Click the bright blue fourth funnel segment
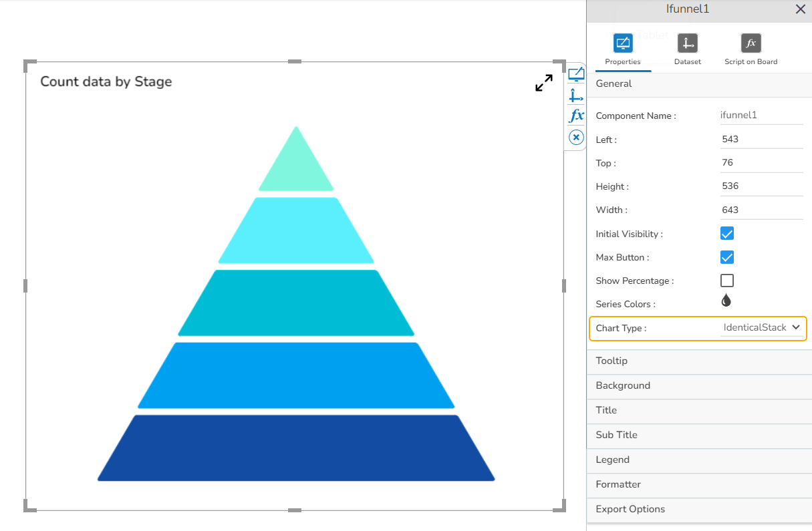 click(x=296, y=375)
